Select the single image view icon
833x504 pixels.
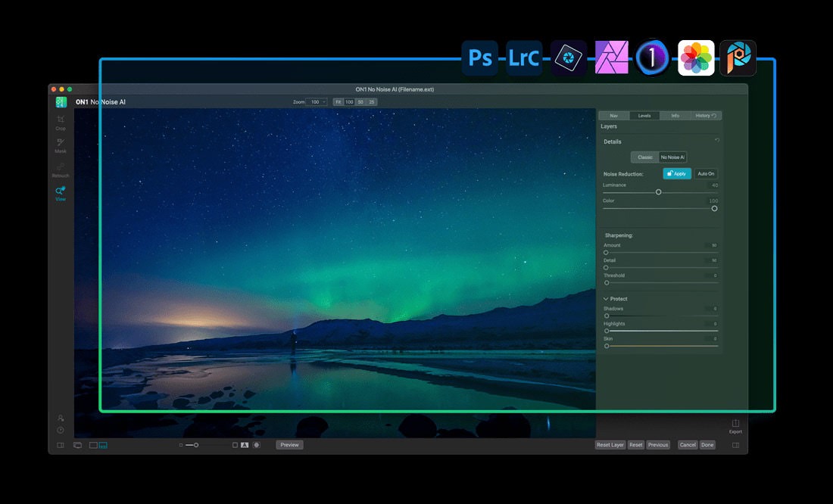[x=93, y=445]
